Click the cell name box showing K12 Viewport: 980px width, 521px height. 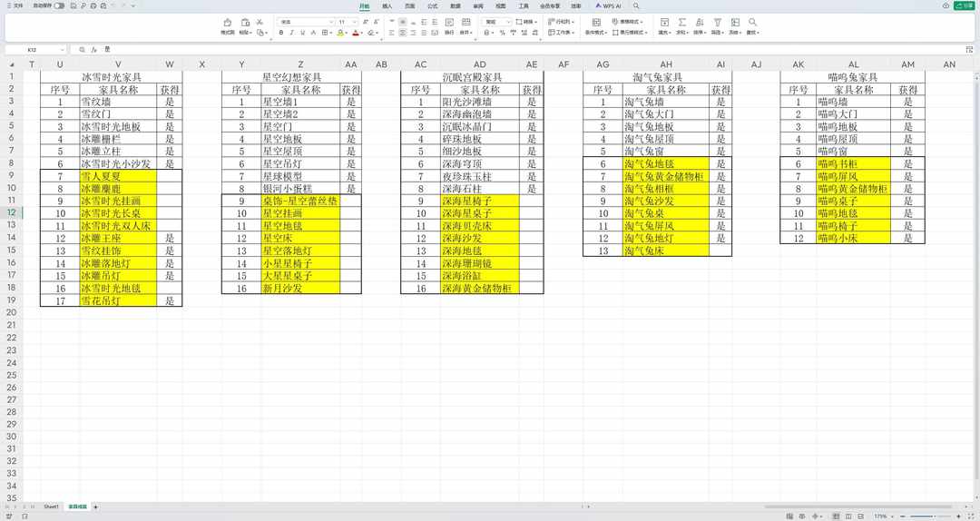[x=33, y=49]
